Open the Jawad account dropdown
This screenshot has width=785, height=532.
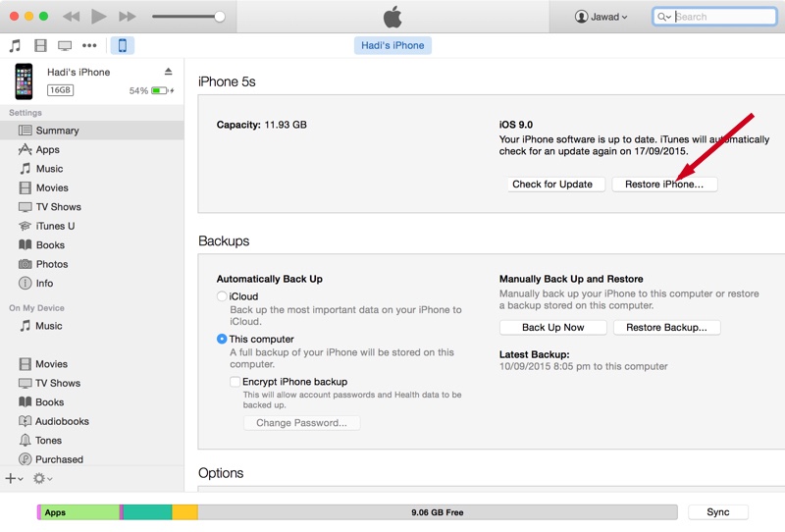pos(601,17)
